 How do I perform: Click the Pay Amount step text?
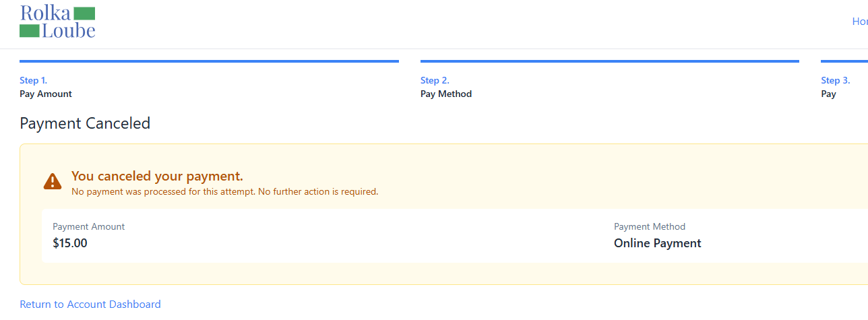[46, 94]
